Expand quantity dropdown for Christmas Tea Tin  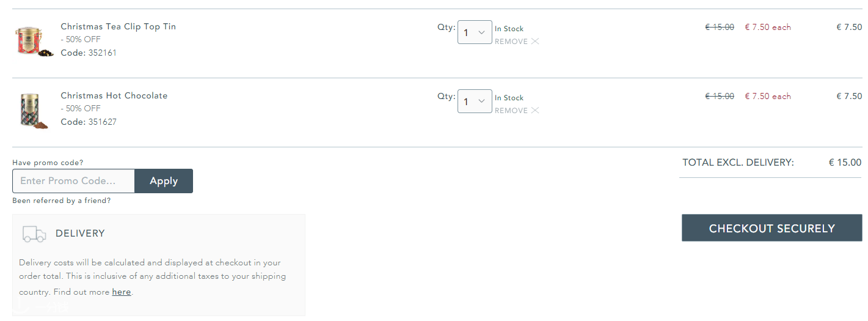(475, 32)
